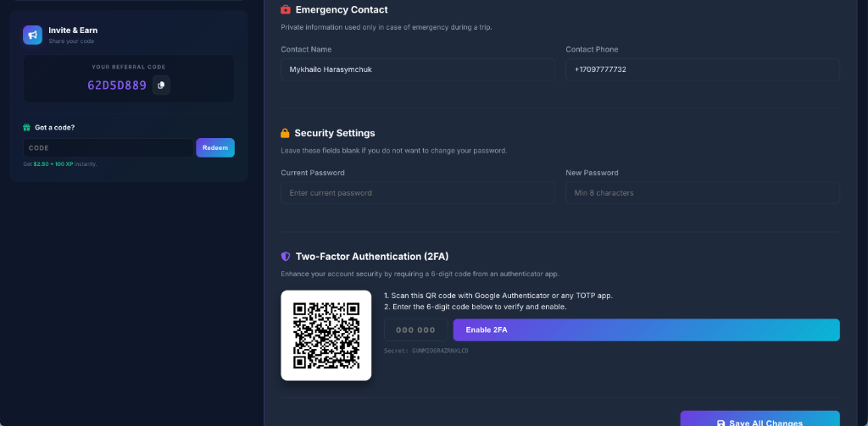
Task: Click the red Emergency Contact first-aid icon
Action: [x=286, y=10]
